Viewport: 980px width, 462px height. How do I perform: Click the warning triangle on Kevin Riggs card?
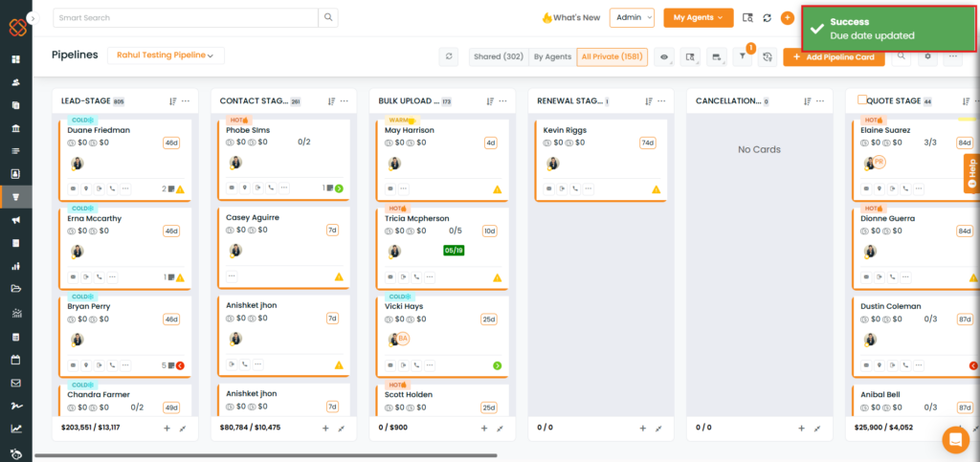coord(657,189)
